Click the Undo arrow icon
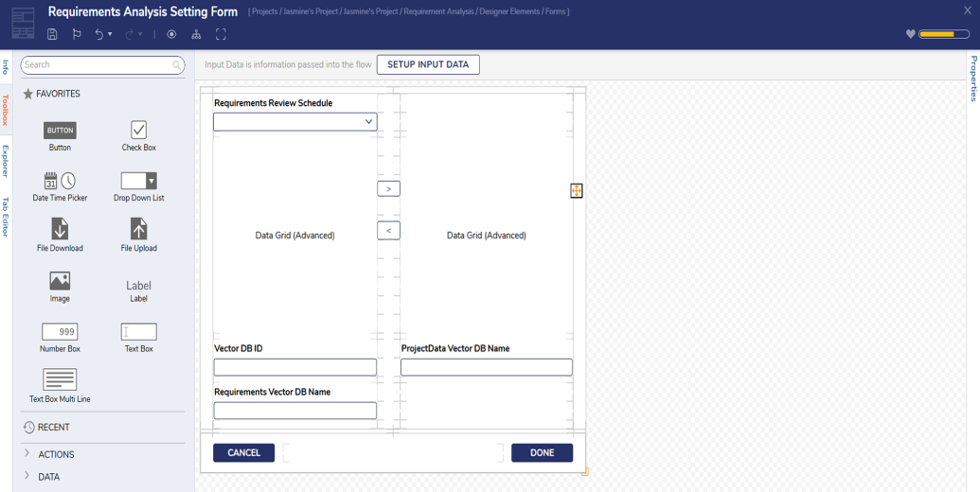The width and height of the screenshot is (980, 492). [x=98, y=34]
